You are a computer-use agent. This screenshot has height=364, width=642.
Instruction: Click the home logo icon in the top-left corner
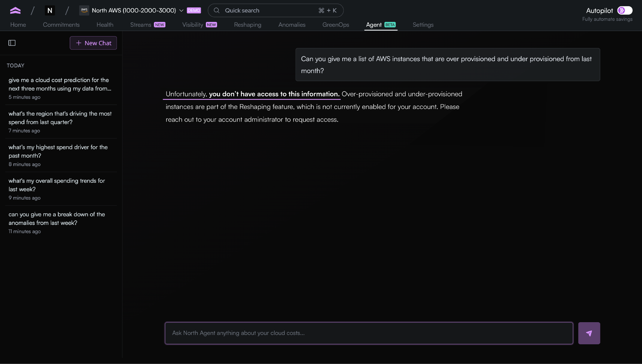(15, 10)
